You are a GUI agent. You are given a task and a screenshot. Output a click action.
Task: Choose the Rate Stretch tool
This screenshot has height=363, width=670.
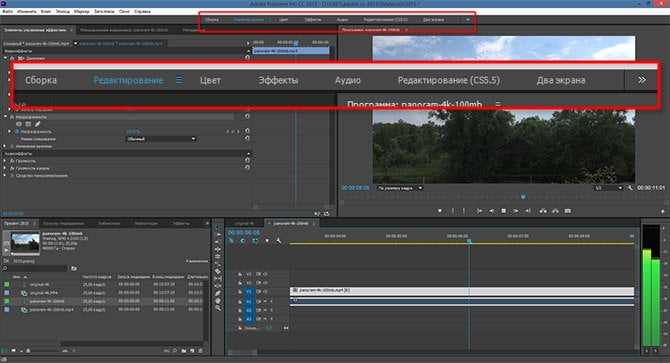217,263
